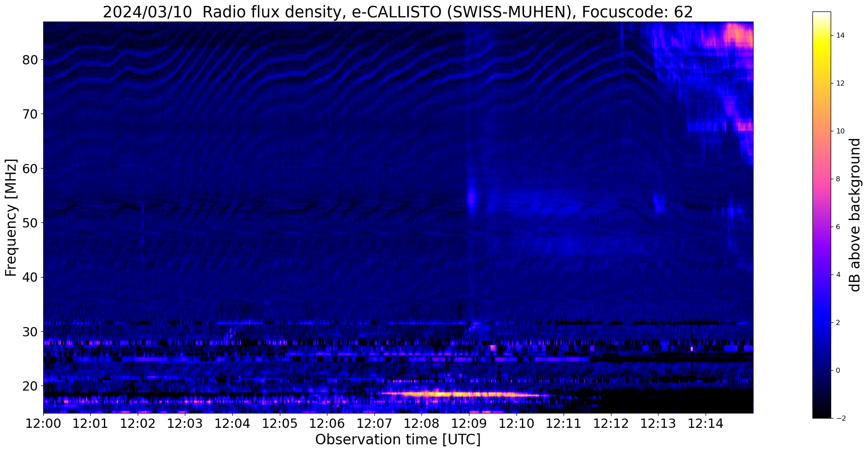This screenshot has width=868, height=452.
Task: Click the 20 MHz frequency tick label
Action: [30, 386]
